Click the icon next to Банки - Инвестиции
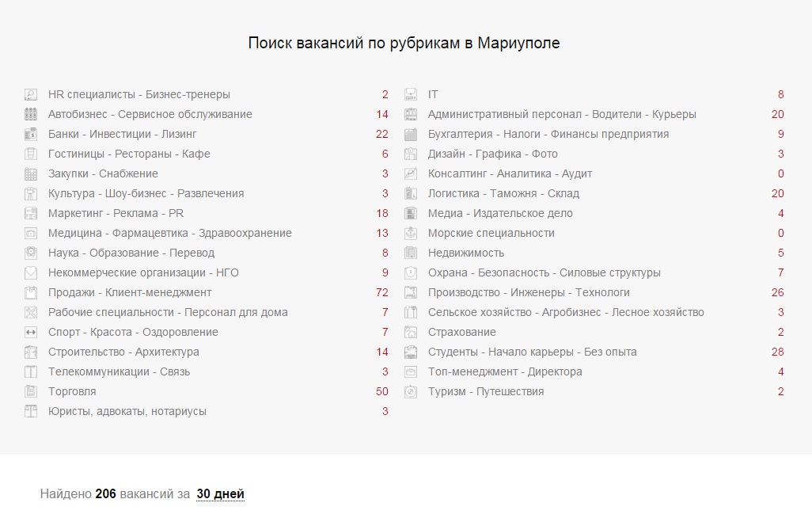The width and height of the screenshot is (812, 518). pyautogui.click(x=31, y=134)
